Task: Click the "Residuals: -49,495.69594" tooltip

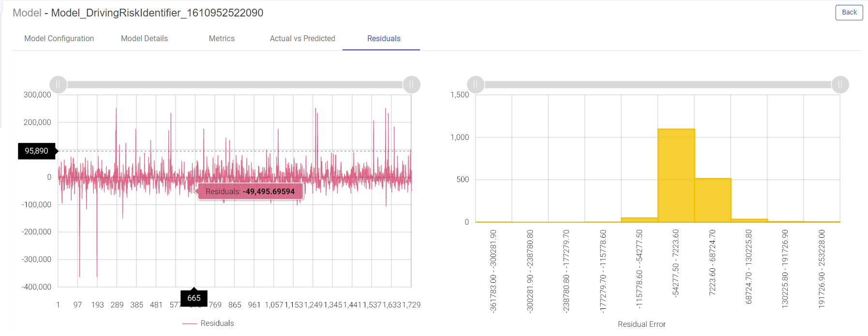Action: [250, 192]
